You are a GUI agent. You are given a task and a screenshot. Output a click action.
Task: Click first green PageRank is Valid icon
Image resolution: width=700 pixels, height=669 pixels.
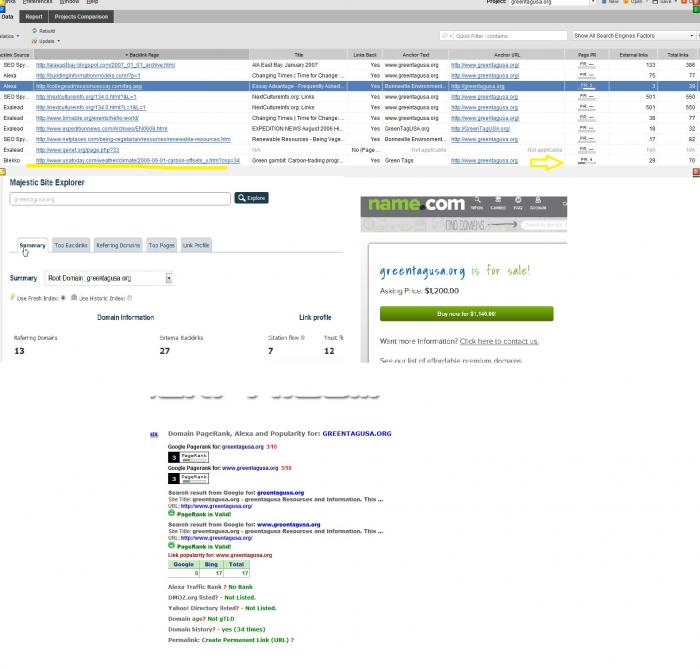click(171, 513)
